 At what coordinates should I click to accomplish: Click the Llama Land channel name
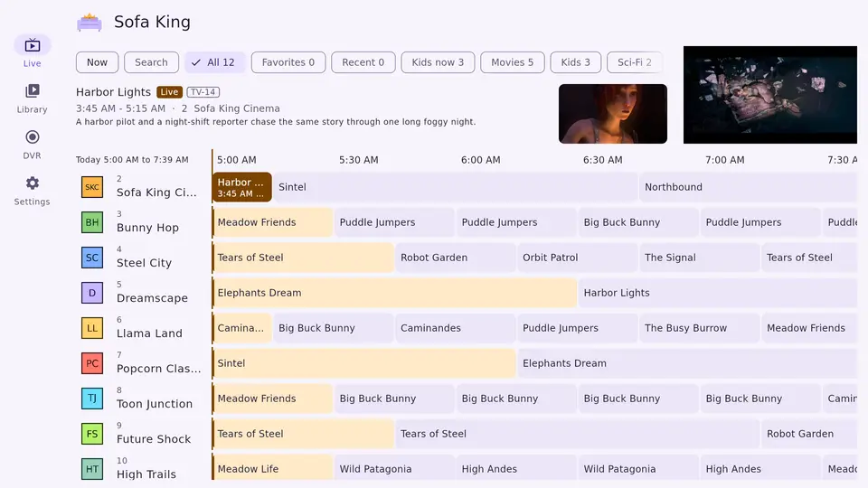pyautogui.click(x=149, y=333)
